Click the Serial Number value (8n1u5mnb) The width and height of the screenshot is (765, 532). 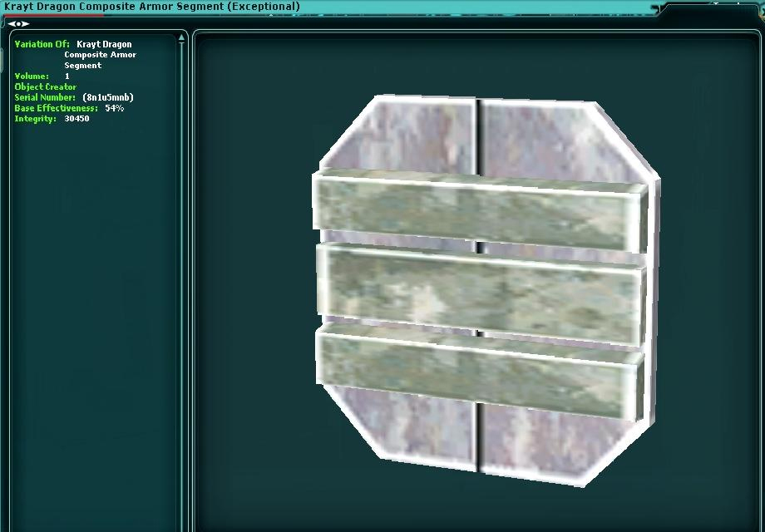point(108,97)
